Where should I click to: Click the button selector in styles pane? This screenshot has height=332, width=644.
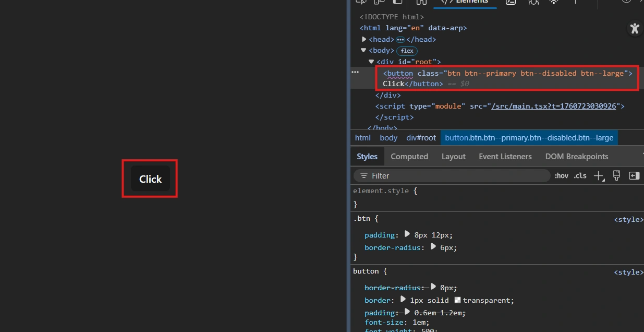click(366, 271)
